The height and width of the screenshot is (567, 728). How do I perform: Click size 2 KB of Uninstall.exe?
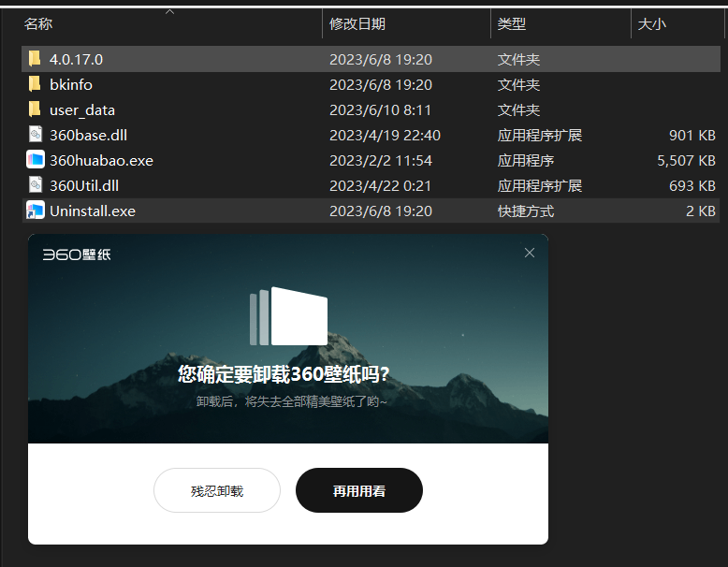point(701,211)
